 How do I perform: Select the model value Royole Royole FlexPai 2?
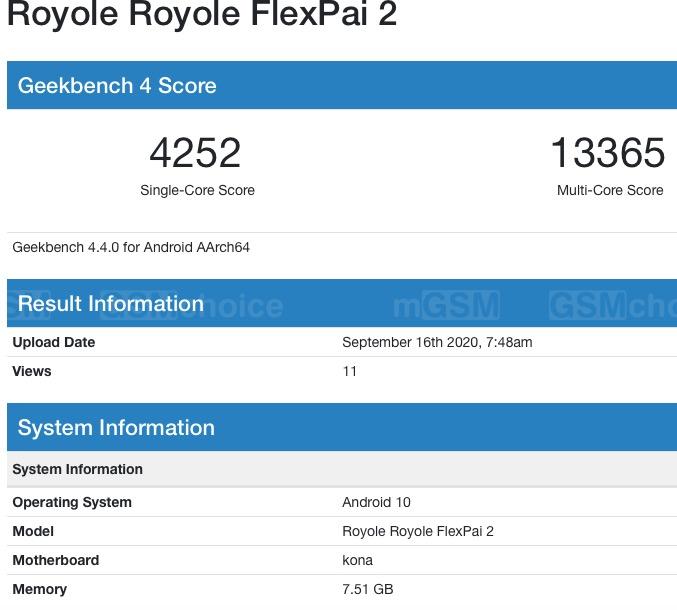coord(418,531)
